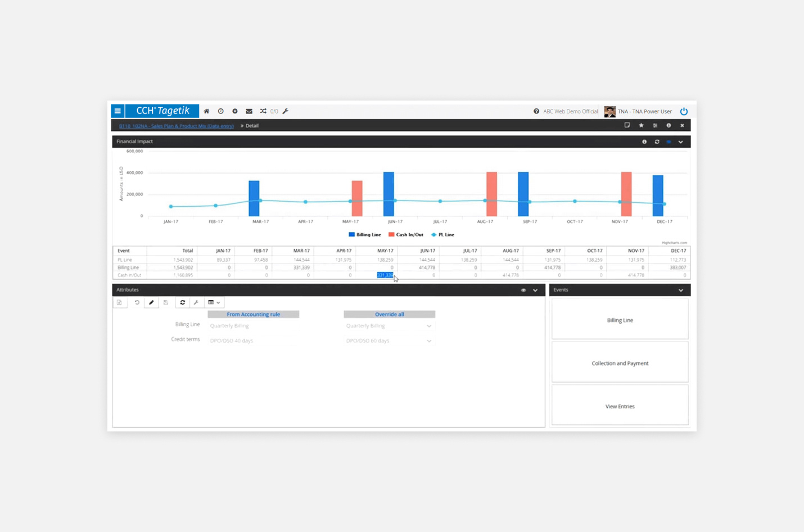Image resolution: width=804 pixels, height=532 pixels.
Task: Select the wrench tool icon in the toolbar
Action: pos(285,111)
